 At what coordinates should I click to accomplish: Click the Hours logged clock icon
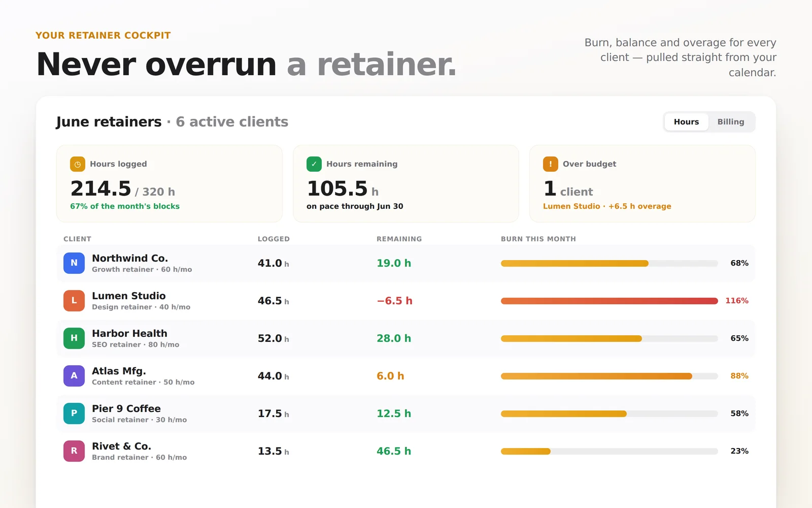coord(78,164)
